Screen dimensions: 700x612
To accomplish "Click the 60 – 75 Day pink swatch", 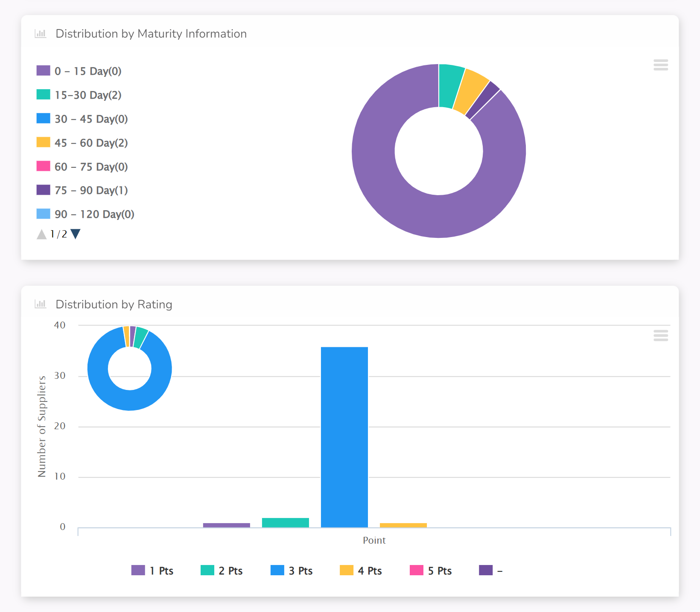I will (x=43, y=166).
